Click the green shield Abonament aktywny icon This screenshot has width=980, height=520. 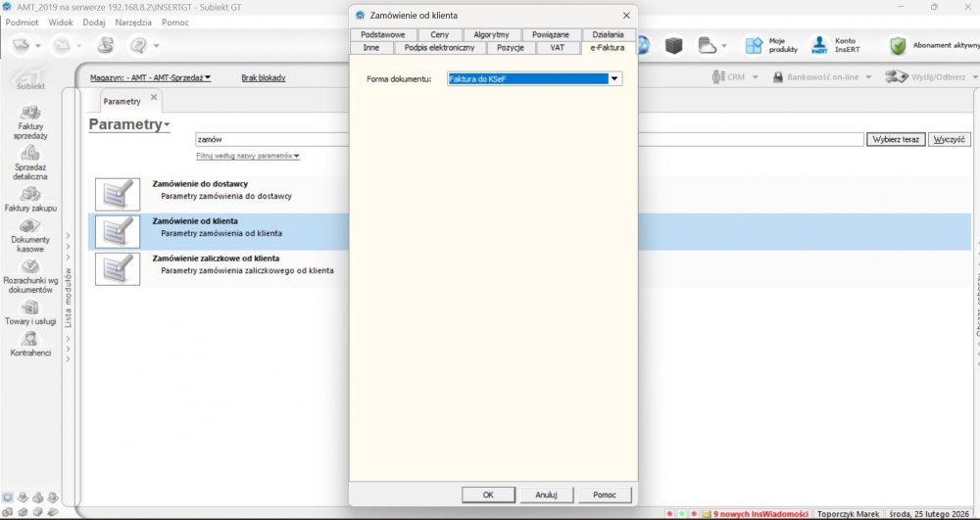point(898,45)
